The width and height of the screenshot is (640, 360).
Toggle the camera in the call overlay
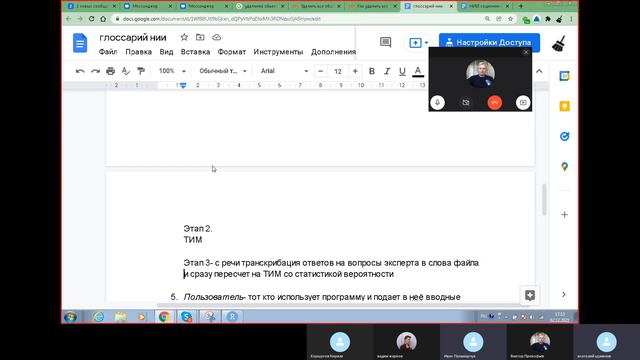466,102
